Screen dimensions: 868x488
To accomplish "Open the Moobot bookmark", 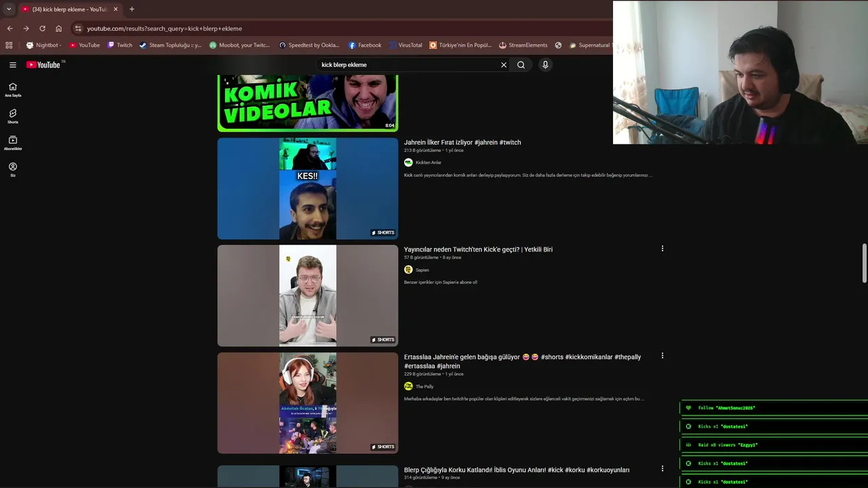I will click(x=239, y=45).
